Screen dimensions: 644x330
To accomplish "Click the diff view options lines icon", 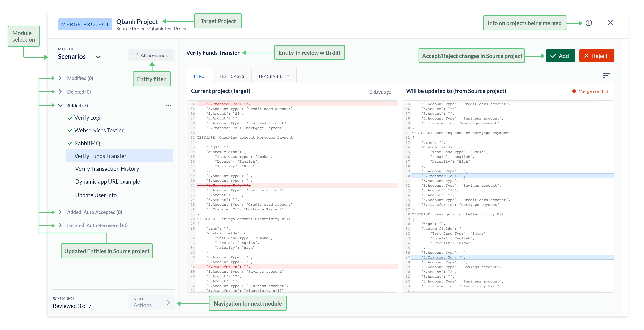I will coord(606,76).
